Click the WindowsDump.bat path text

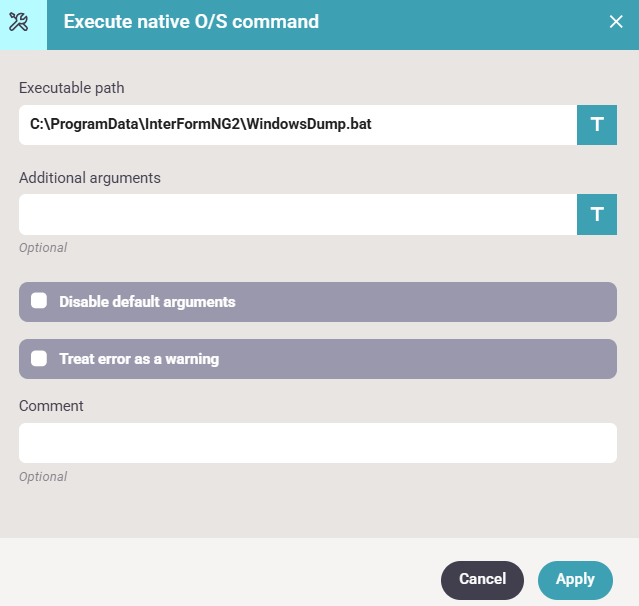201,125
